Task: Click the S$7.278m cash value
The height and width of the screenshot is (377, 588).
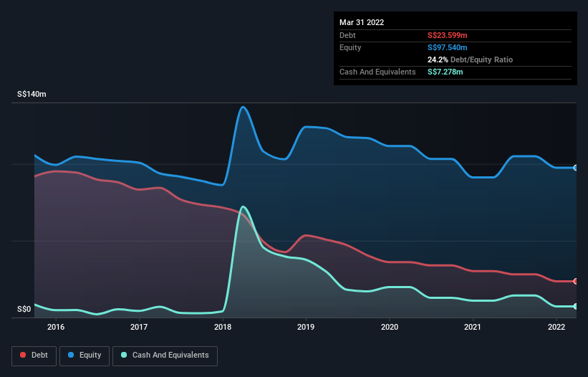Action: click(x=445, y=72)
